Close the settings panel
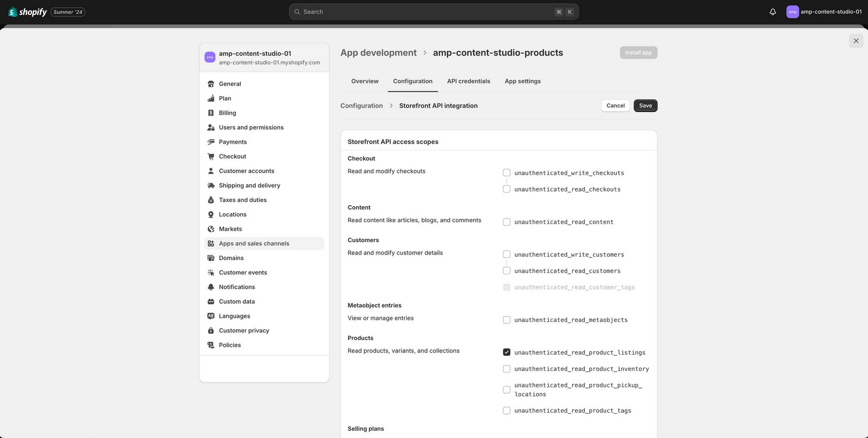The height and width of the screenshot is (438, 868). point(856,41)
